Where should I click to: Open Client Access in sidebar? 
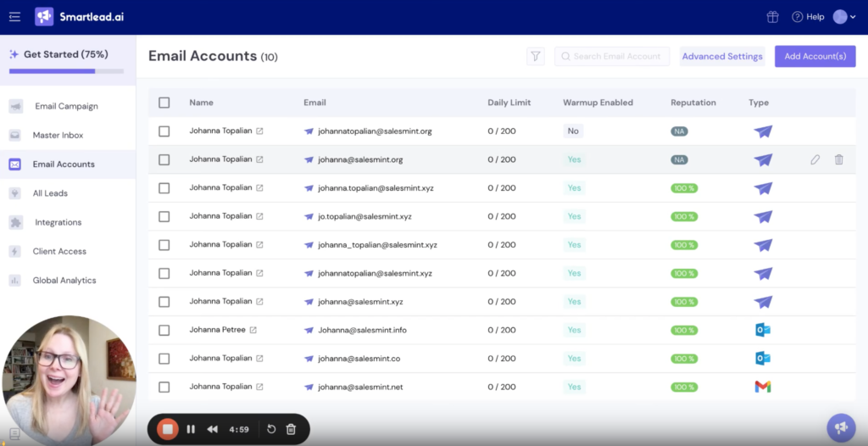pos(59,251)
